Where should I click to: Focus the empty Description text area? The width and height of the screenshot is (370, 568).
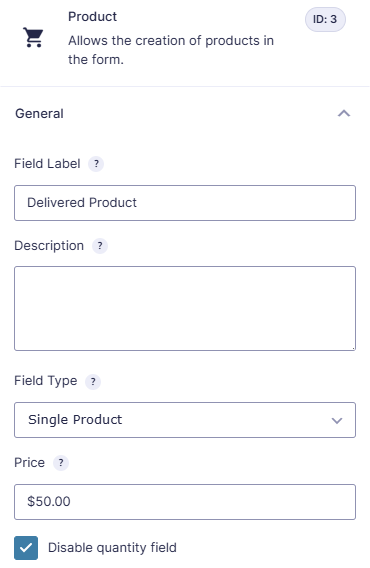coord(185,308)
